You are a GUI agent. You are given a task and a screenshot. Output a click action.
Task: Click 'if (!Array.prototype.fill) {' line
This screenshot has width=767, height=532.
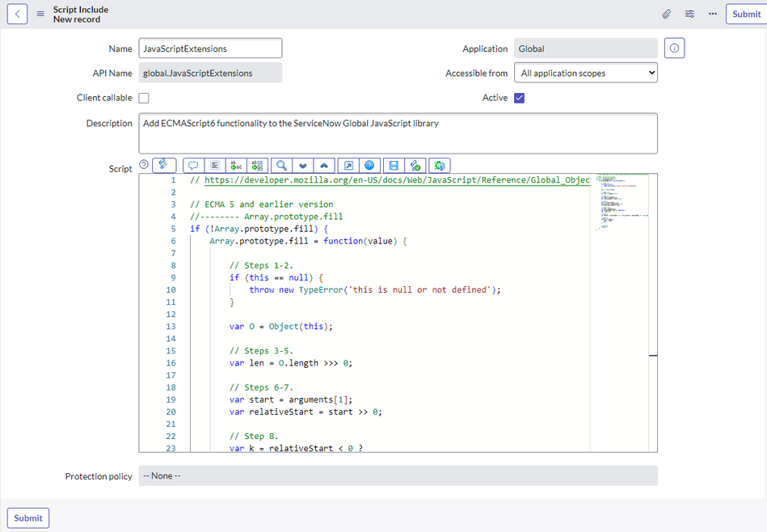(x=259, y=229)
